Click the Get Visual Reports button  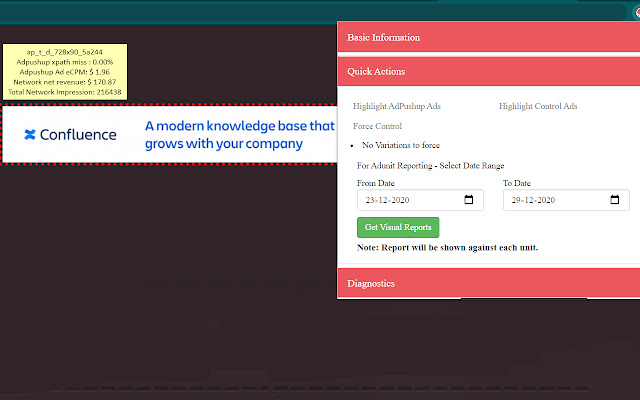398,227
